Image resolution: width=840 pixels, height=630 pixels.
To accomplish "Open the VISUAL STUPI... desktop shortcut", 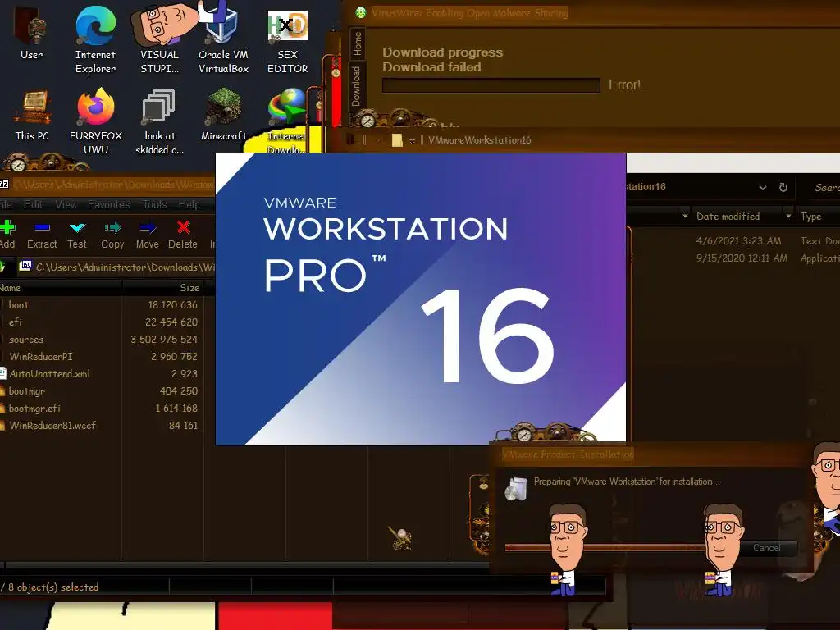I will (x=159, y=39).
